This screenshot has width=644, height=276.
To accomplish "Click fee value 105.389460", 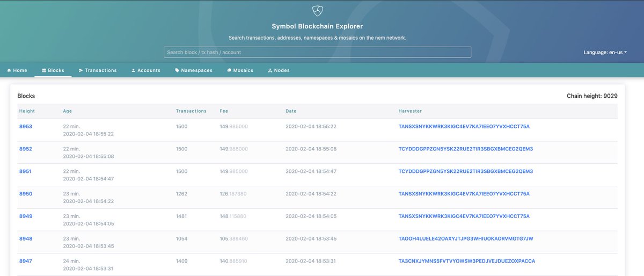I will coord(233,239).
